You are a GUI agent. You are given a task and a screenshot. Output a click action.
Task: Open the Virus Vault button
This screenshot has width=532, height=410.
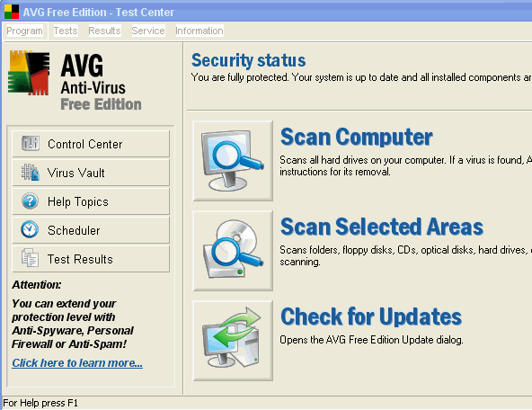point(91,173)
